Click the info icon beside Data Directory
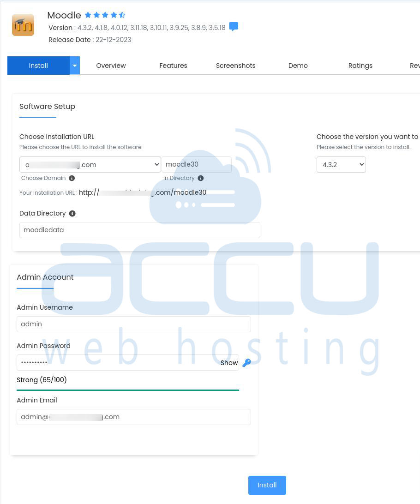 pyautogui.click(x=72, y=214)
